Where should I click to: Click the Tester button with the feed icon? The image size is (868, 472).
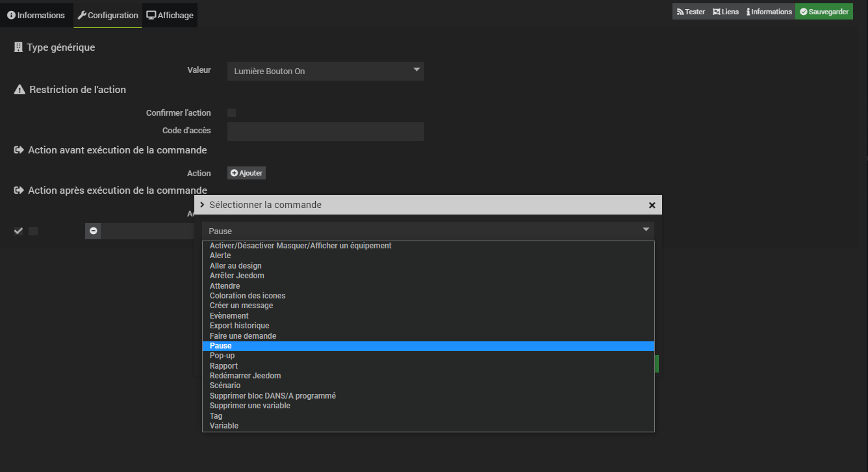coord(691,12)
